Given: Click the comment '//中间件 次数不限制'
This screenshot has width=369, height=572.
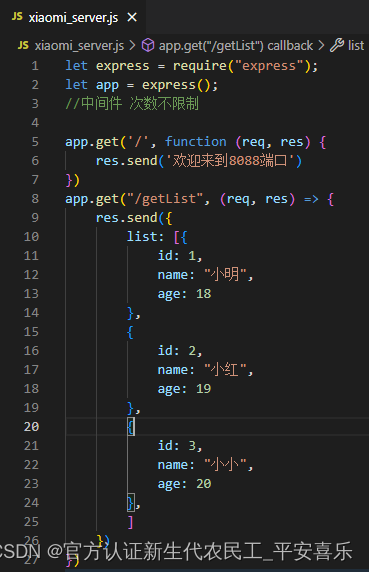Looking at the screenshot, I should coord(132,104).
